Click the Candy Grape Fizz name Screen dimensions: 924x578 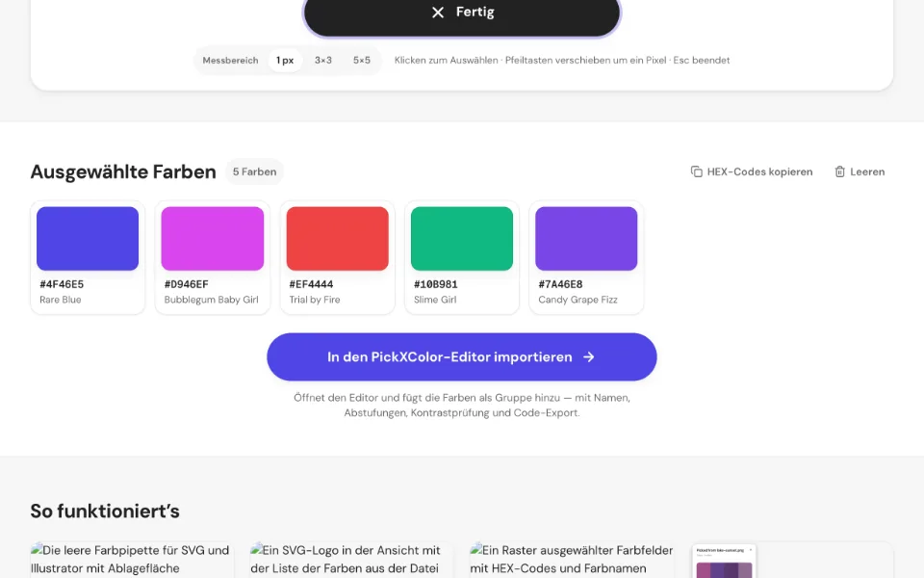578,300
